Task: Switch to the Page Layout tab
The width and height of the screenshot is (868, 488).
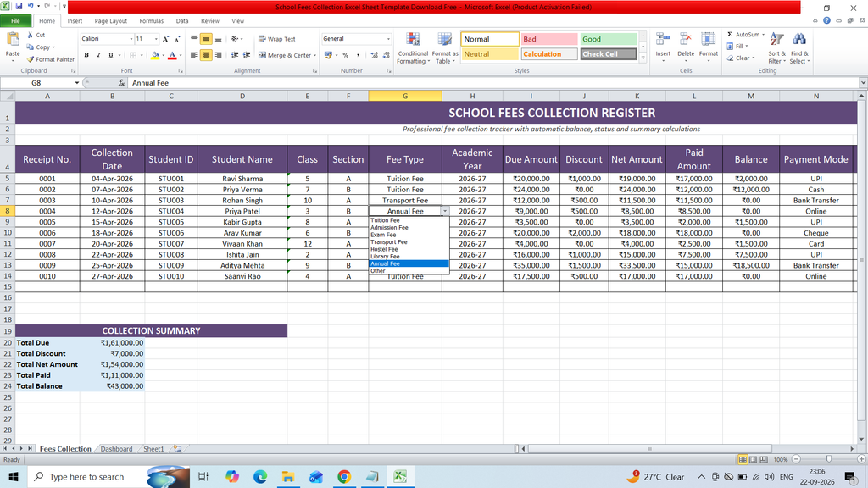Action: pos(111,21)
